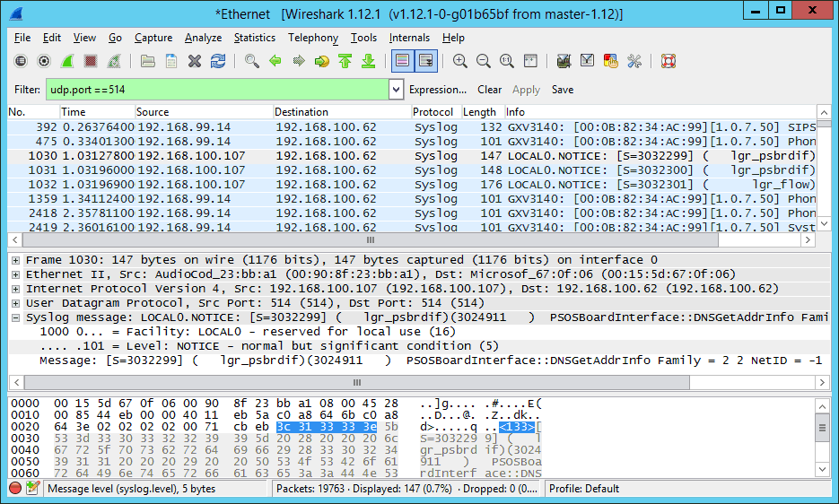Toggle colorize packet list button

(x=402, y=61)
